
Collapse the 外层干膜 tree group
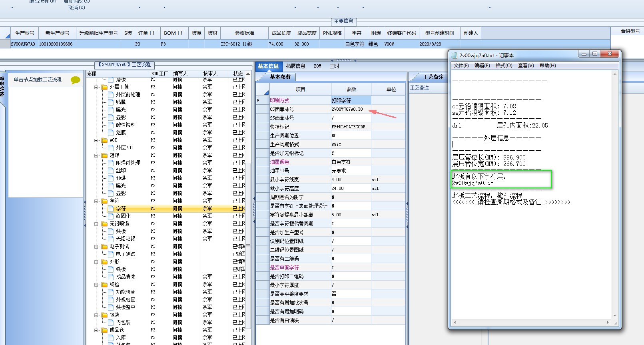pos(96,87)
